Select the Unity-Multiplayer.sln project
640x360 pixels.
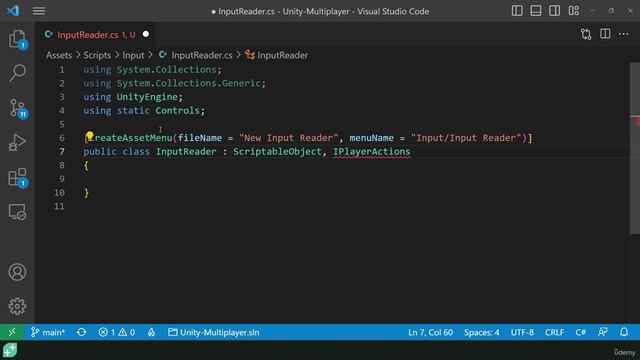[213, 332]
